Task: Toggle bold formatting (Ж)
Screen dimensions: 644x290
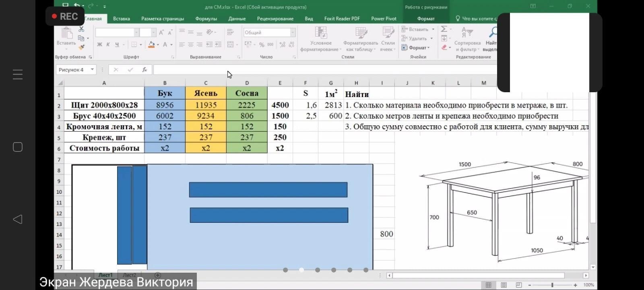Action: tap(99, 45)
